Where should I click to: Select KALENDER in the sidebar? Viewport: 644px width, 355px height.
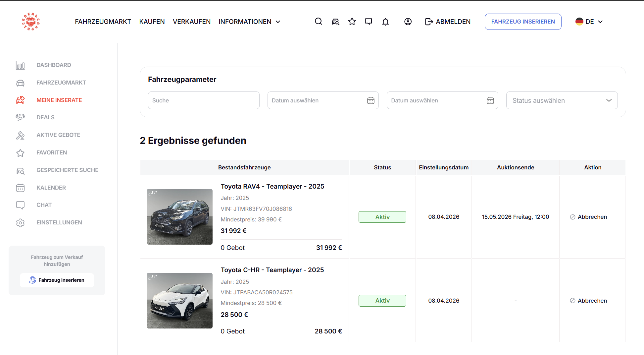click(51, 188)
